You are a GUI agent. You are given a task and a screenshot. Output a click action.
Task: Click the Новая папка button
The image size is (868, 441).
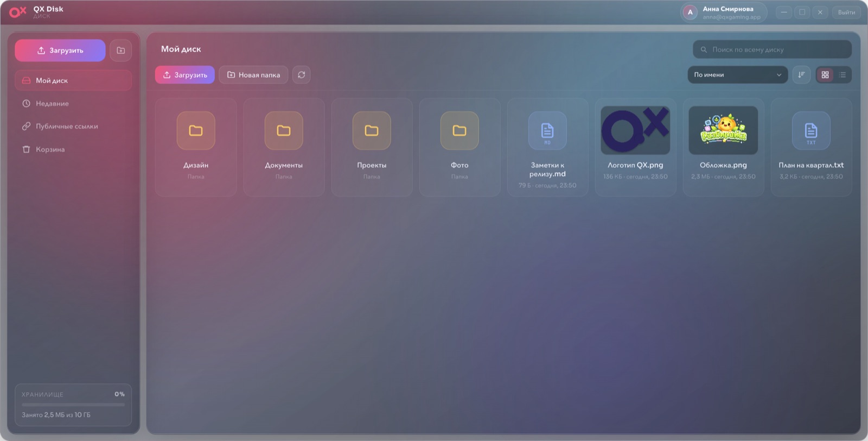pos(253,75)
